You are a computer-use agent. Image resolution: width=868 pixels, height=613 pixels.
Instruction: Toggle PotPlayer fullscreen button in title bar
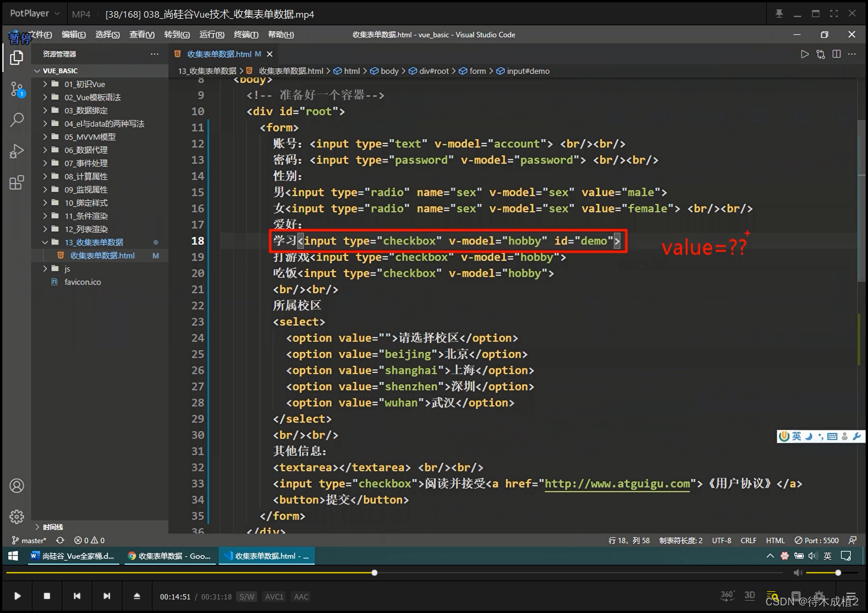click(834, 14)
